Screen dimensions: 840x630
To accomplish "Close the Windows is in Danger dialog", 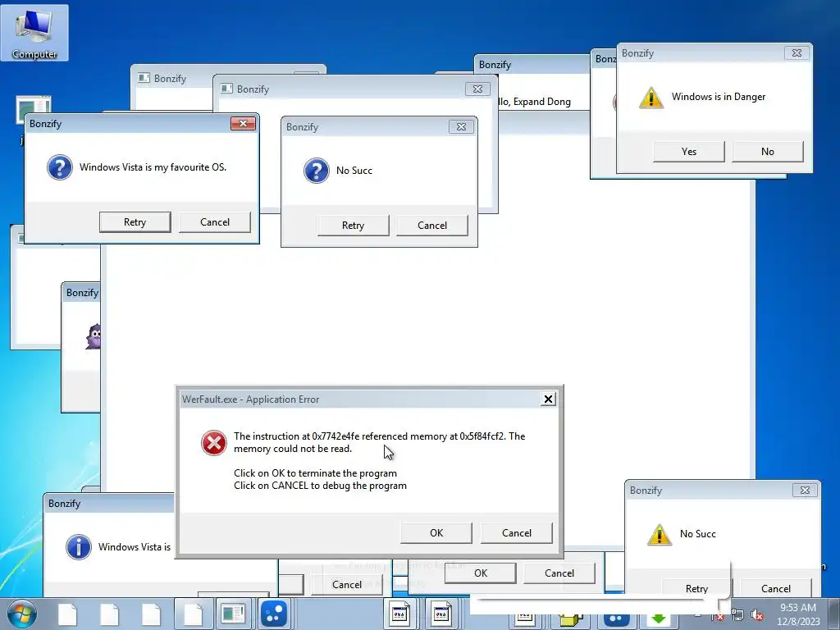I will 797,53.
